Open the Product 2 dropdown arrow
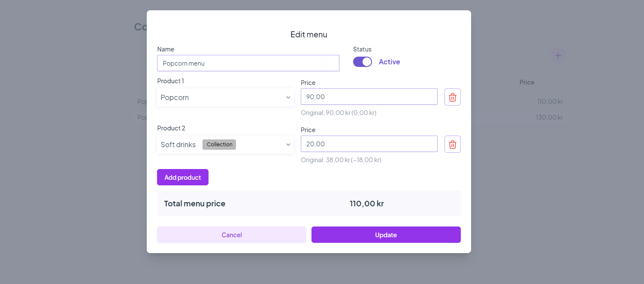This screenshot has height=284, width=644. (288, 145)
